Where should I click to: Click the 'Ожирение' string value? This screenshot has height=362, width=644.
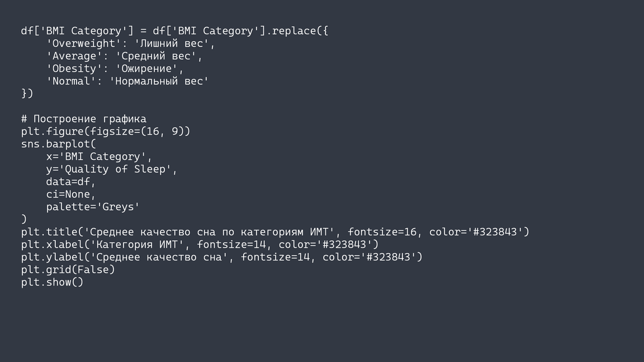pyautogui.click(x=149, y=68)
